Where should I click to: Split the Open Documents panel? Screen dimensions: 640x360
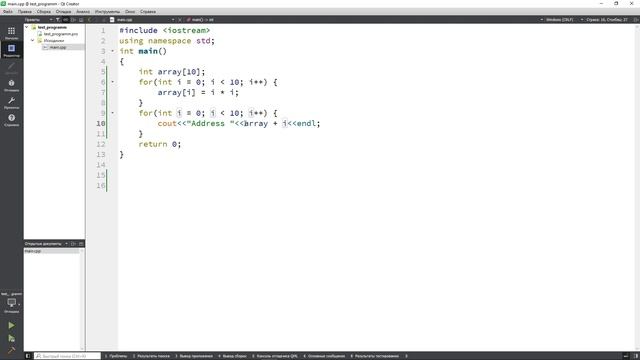coord(73,244)
